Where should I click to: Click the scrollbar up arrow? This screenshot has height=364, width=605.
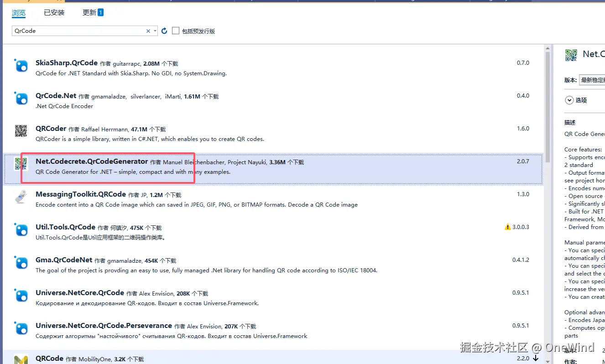tap(548, 48)
